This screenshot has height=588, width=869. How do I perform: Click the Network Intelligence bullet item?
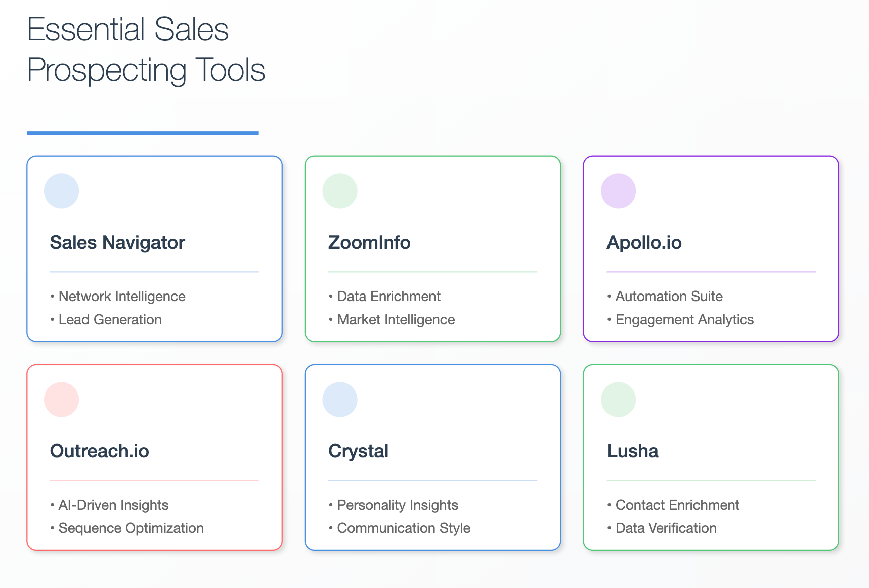pyautogui.click(x=118, y=297)
